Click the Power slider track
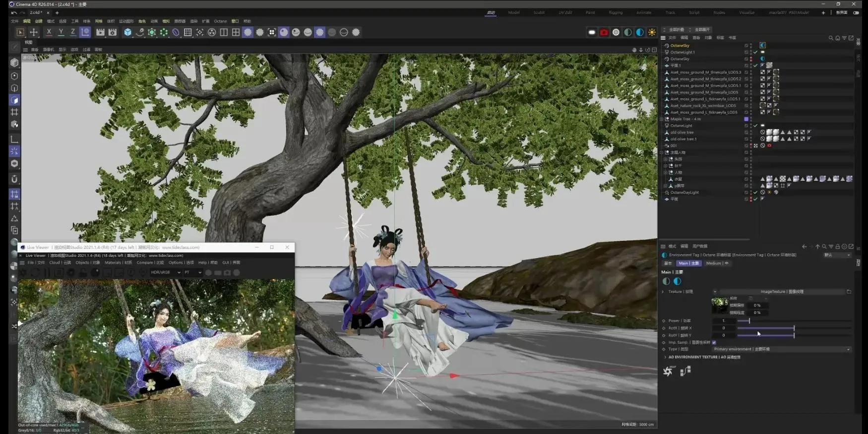This screenshot has width=868, height=434. pos(794,321)
